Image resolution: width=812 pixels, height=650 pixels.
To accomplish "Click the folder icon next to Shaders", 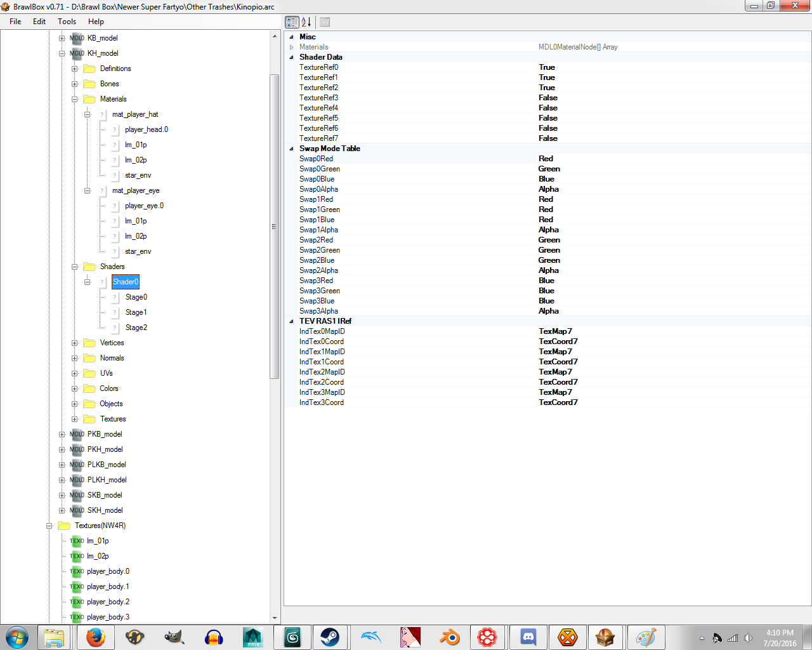I will click(x=89, y=267).
